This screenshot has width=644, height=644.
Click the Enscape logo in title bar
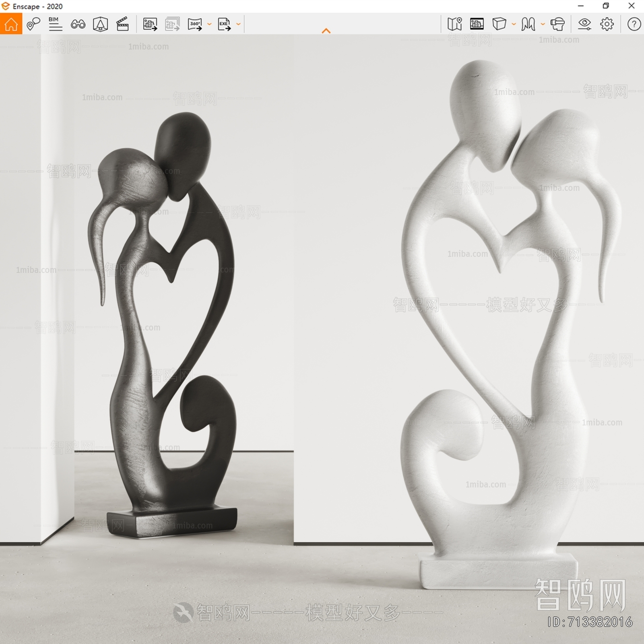pyautogui.click(x=6, y=6)
